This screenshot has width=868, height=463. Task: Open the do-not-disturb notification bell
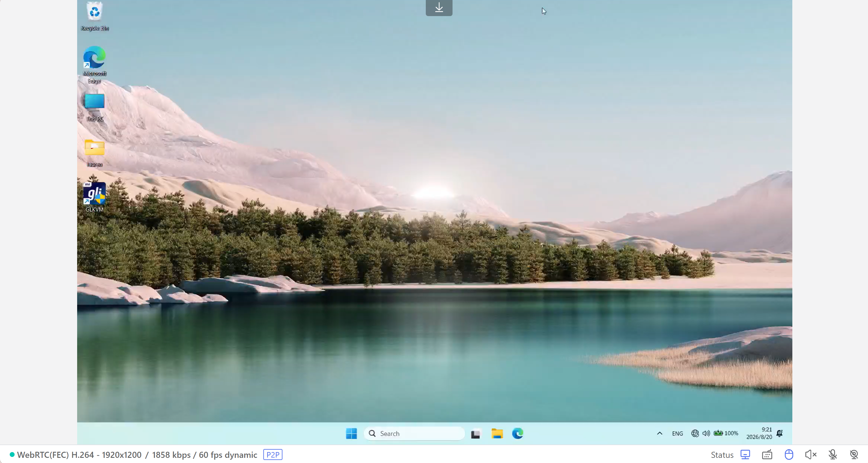tap(780, 433)
